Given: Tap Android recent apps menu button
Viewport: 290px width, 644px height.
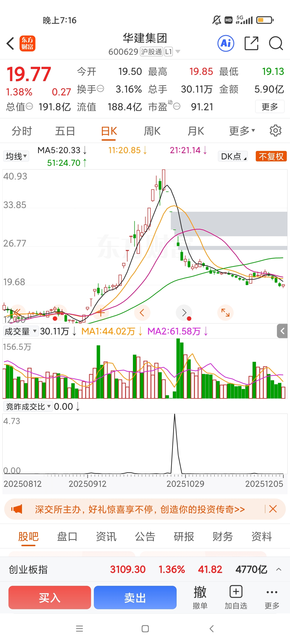Looking at the screenshot, I should (79, 629).
